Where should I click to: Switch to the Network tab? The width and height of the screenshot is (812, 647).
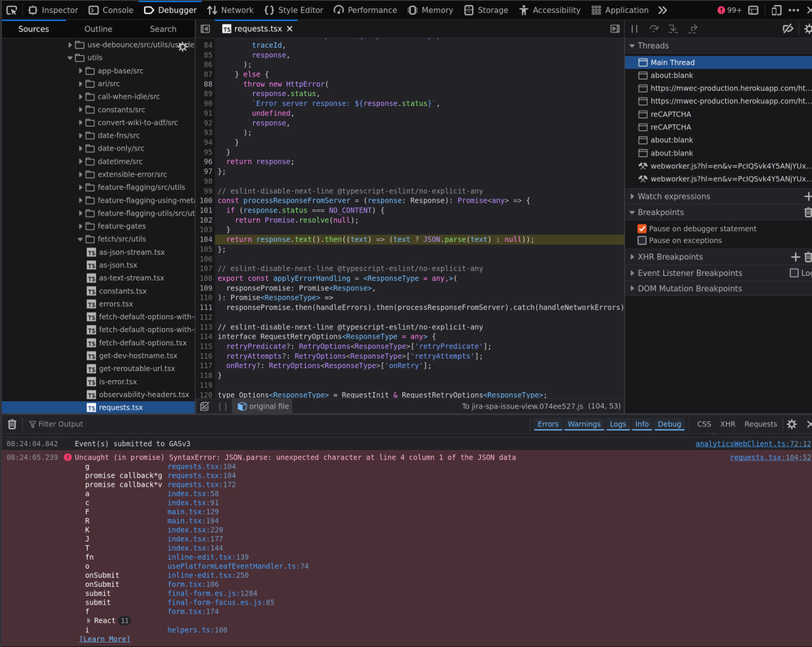point(230,11)
